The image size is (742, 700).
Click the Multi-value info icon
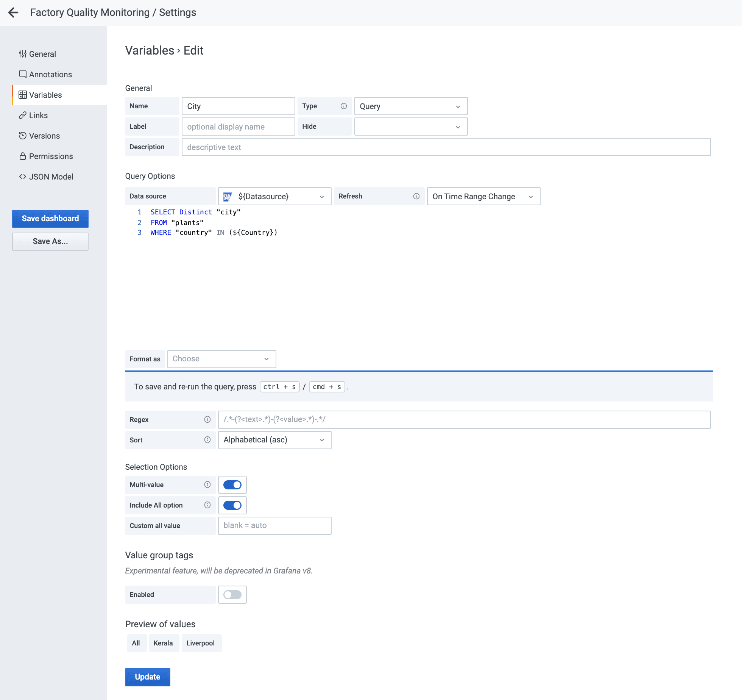click(x=207, y=484)
